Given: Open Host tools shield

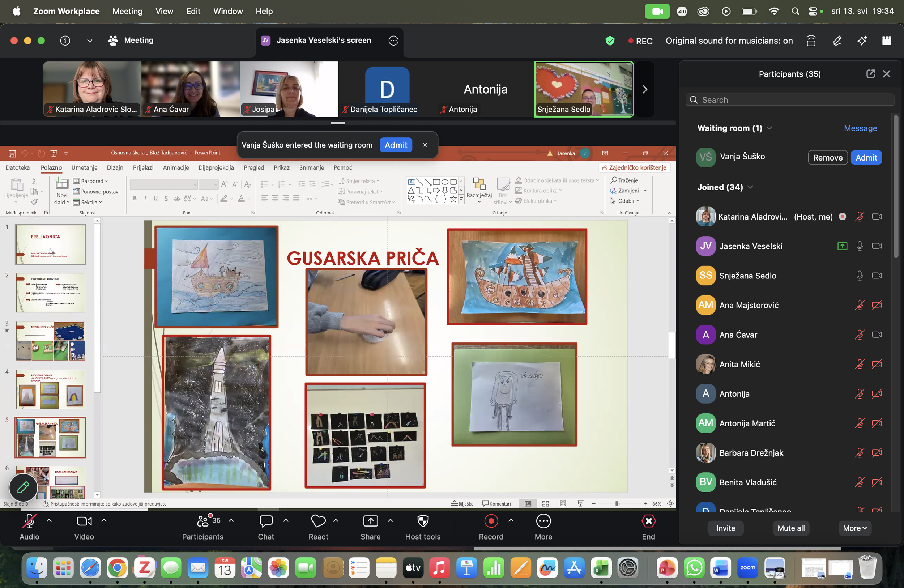Looking at the screenshot, I should tap(423, 527).
